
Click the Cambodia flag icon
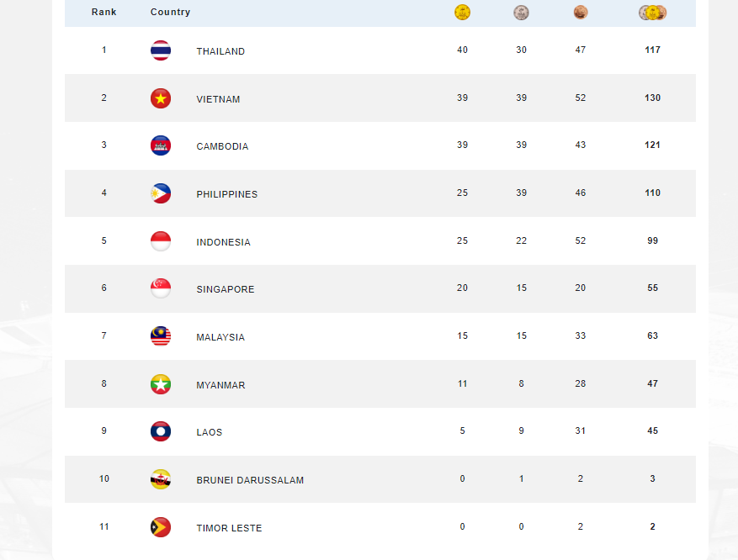pyautogui.click(x=161, y=145)
